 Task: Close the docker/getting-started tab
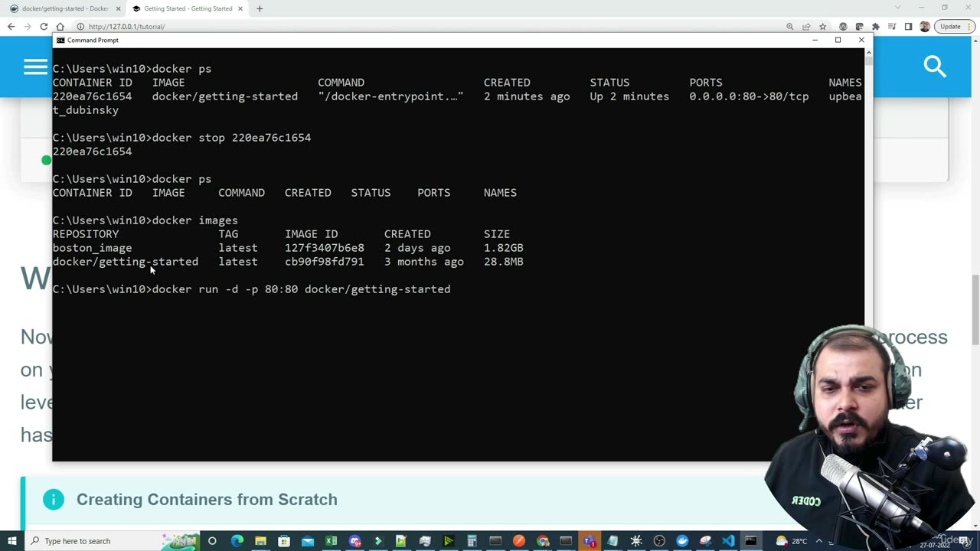[118, 8]
